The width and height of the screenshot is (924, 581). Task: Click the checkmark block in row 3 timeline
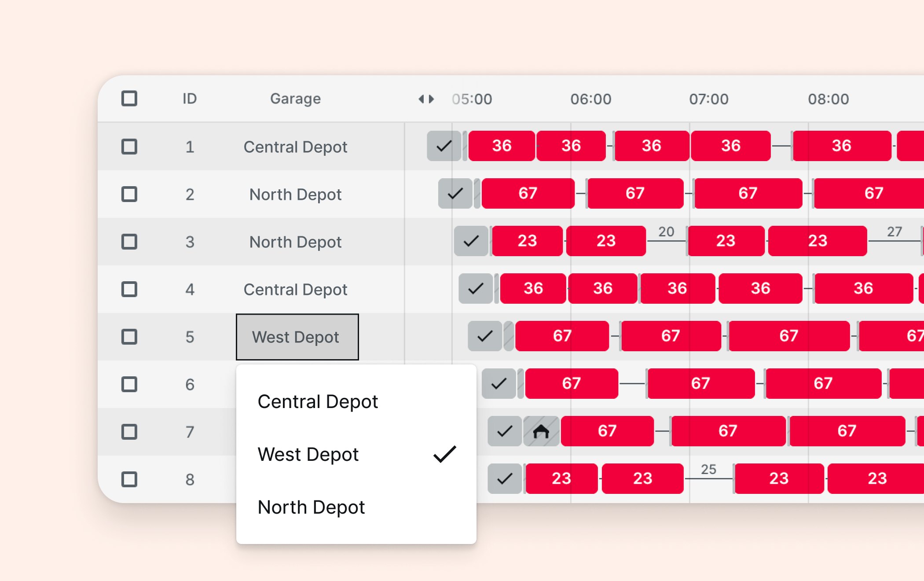coord(471,241)
